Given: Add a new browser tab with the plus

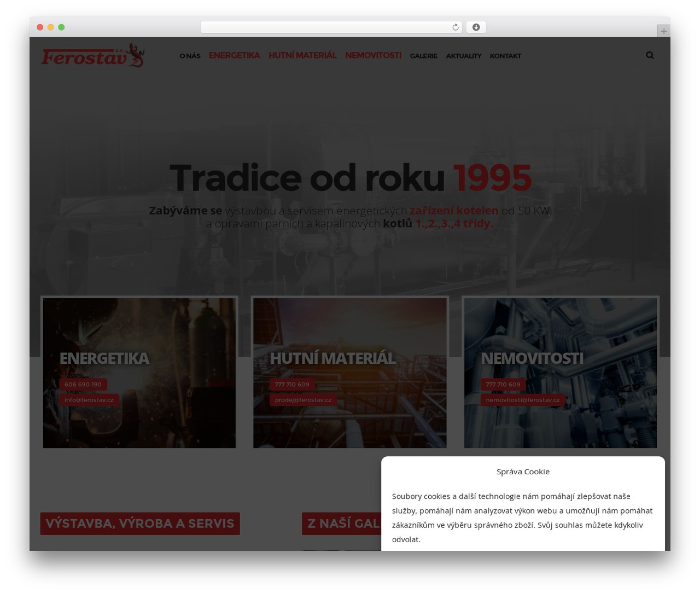Looking at the screenshot, I should click(663, 31).
